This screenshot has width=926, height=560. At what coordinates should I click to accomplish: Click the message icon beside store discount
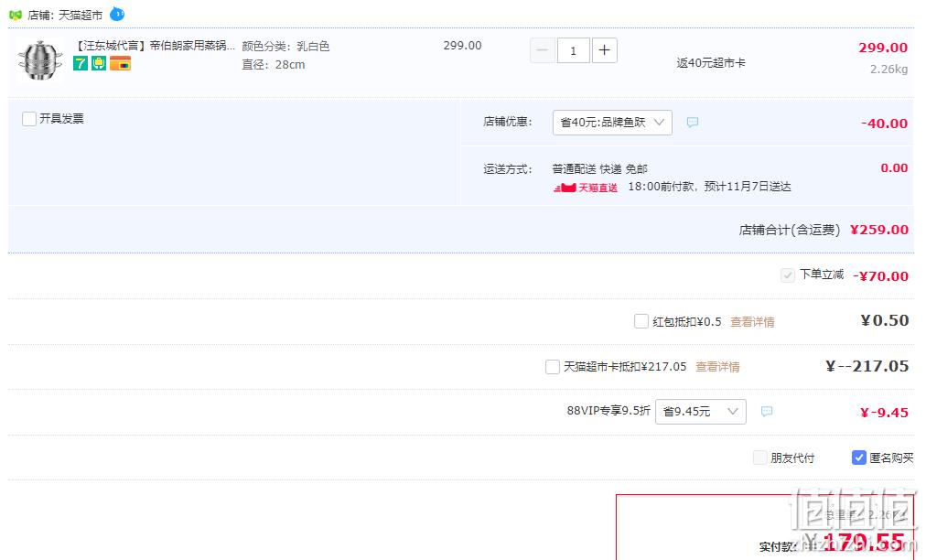click(693, 123)
